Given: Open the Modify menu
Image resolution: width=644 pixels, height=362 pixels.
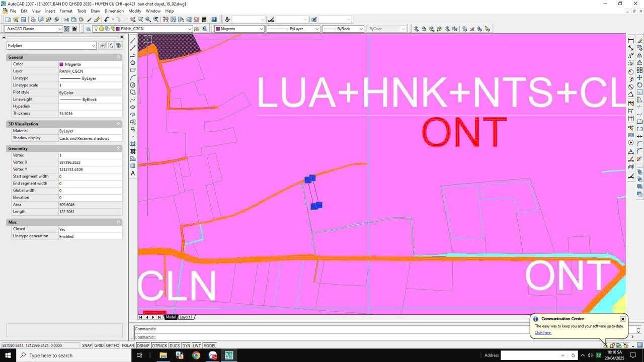Looking at the screenshot, I should pos(134,11).
